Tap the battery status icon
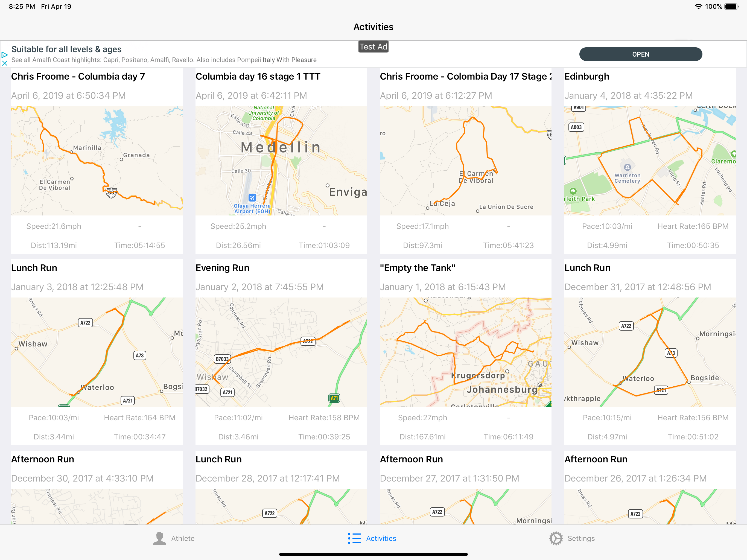This screenshot has height=560, width=747. (731, 6)
